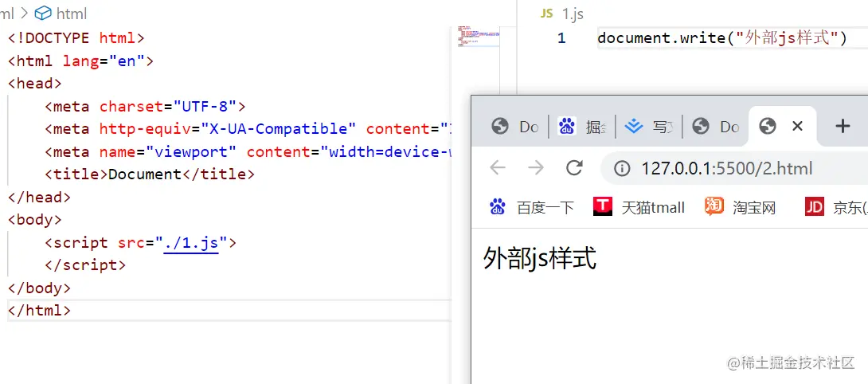Close the active browser tab
This screenshot has width=868, height=384.
[x=797, y=126]
